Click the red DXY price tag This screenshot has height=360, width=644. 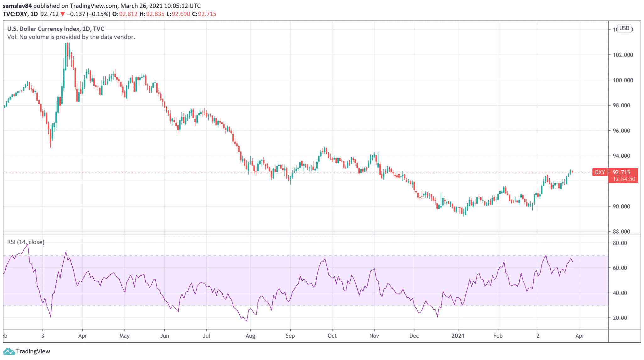coord(600,172)
